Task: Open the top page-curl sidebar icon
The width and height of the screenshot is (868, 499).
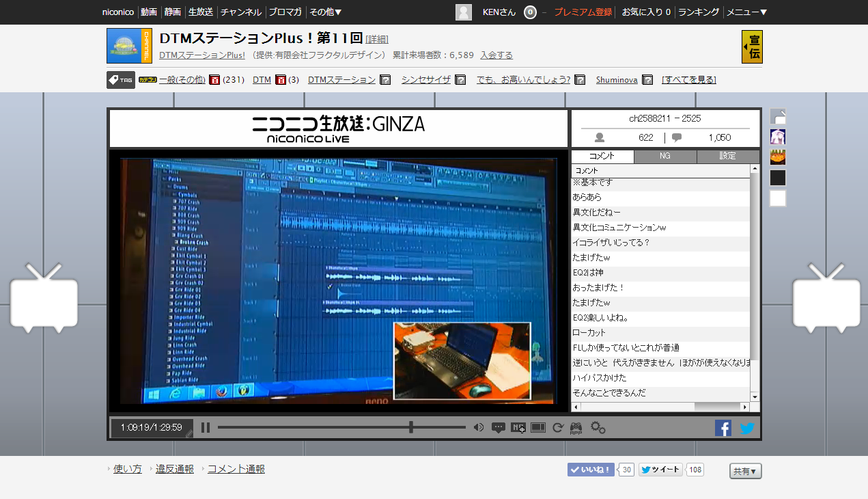Action: [778, 116]
